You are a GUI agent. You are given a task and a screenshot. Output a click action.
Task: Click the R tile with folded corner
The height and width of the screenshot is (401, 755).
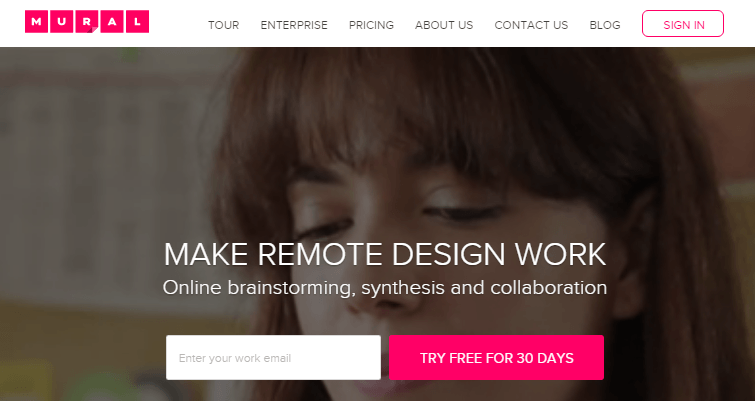(87, 22)
